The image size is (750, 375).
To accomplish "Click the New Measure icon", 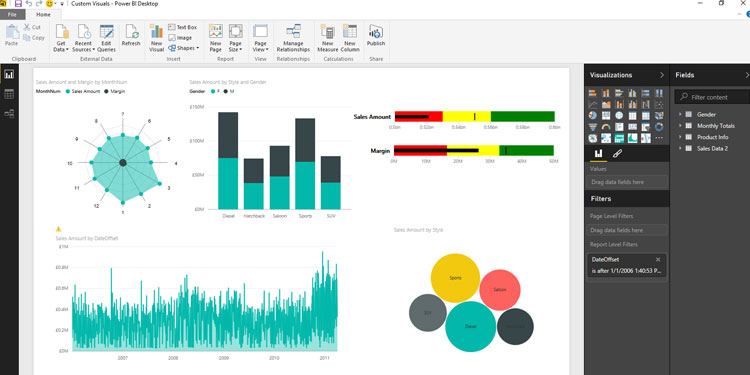I will [x=328, y=38].
